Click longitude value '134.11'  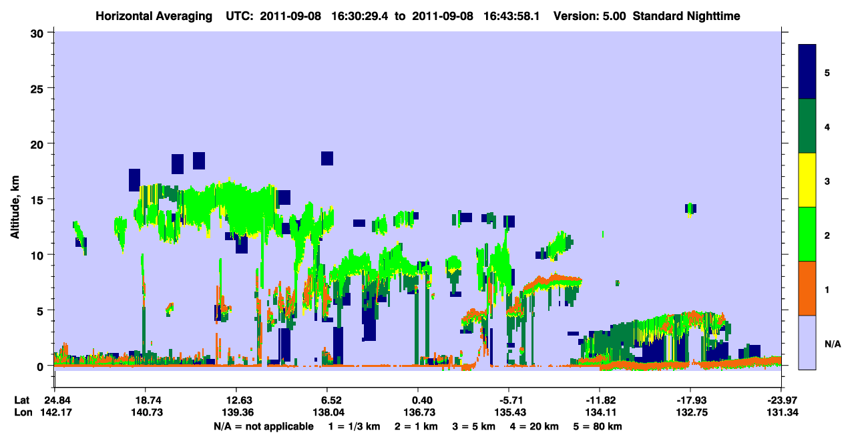coord(600,412)
